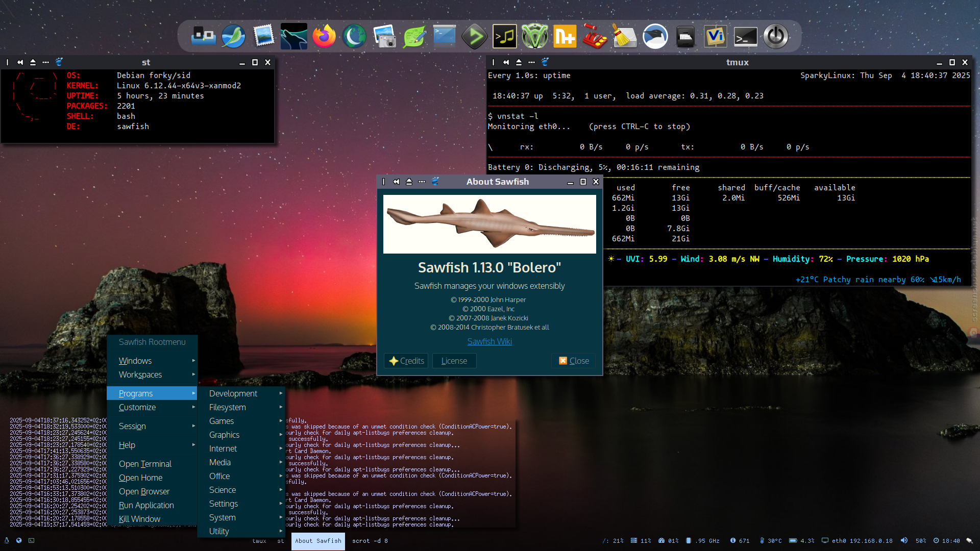Launch the Vi editor icon in the dock

coord(716,37)
